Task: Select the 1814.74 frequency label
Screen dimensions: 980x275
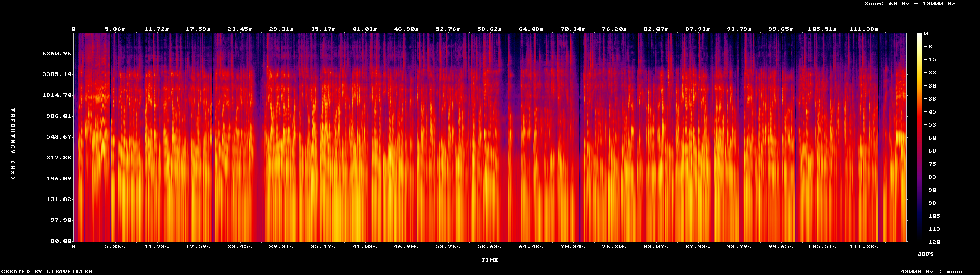Action: point(56,95)
